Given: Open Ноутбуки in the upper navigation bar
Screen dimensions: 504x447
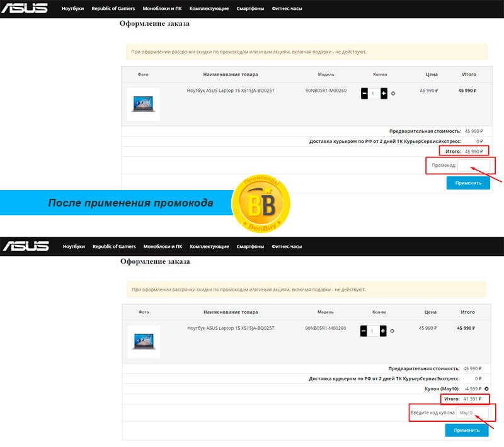Looking at the screenshot, I should (74, 9).
